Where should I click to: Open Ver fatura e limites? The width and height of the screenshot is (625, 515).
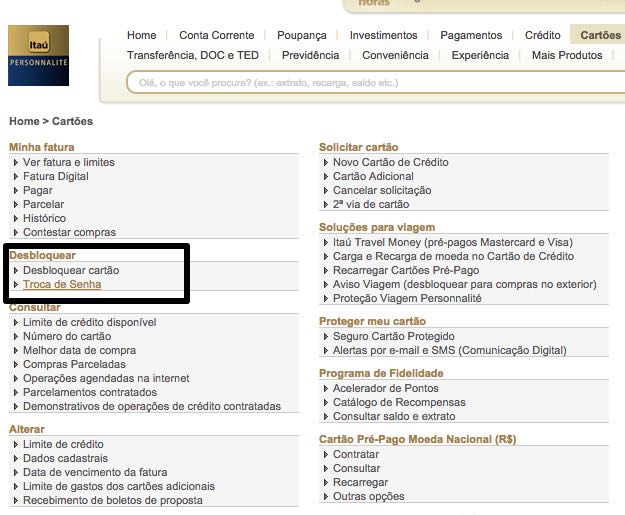[69, 162]
